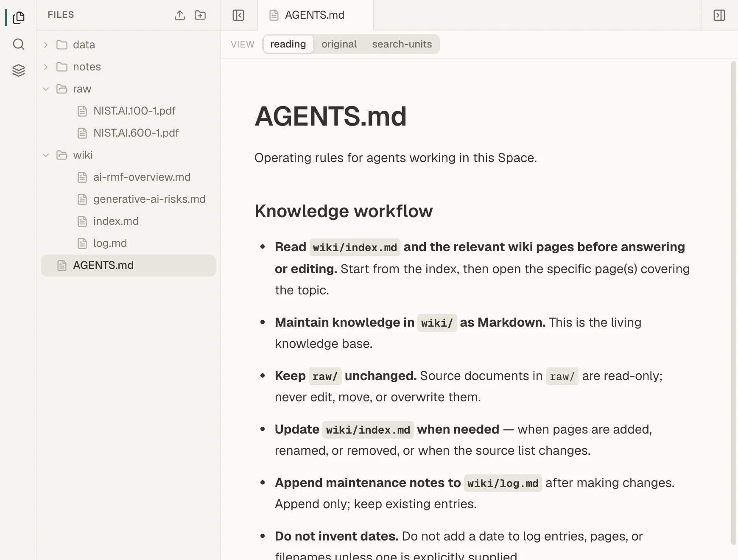
Task: Open the Files panel icon in sidebar
Action: [19, 17]
